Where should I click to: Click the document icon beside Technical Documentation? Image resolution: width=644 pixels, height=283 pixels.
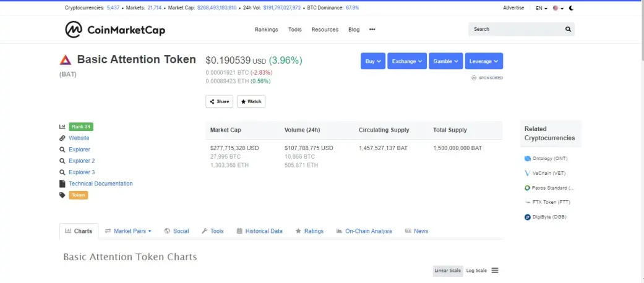click(62, 184)
